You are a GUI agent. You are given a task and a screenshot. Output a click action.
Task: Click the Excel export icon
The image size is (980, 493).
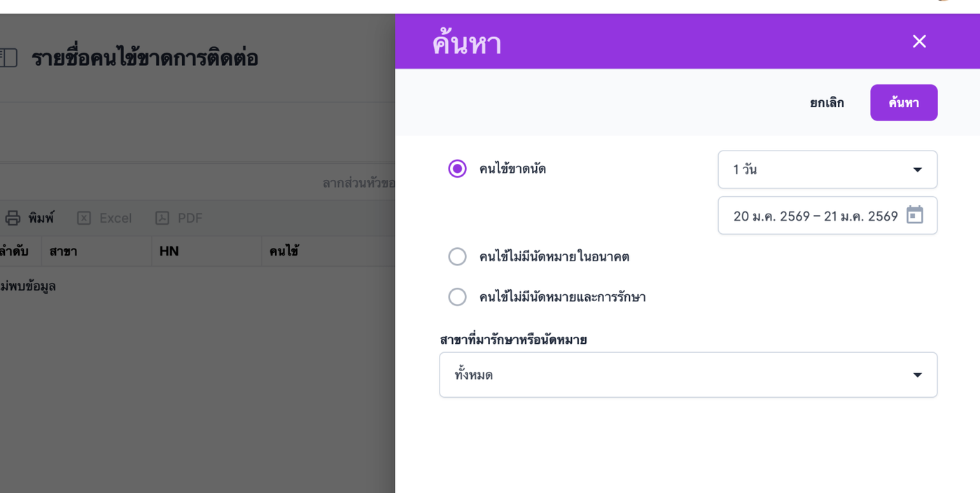[x=84, y=218]
